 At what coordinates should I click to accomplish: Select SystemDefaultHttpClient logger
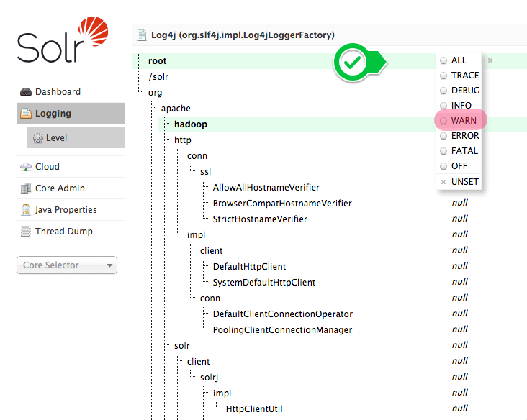click(264, 283)
